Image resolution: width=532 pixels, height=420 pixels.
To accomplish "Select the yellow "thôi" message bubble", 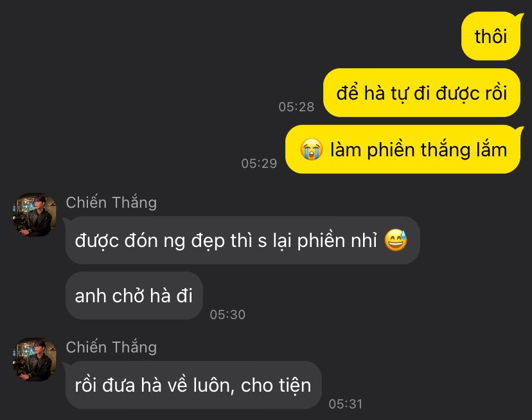I will [491, 36].
